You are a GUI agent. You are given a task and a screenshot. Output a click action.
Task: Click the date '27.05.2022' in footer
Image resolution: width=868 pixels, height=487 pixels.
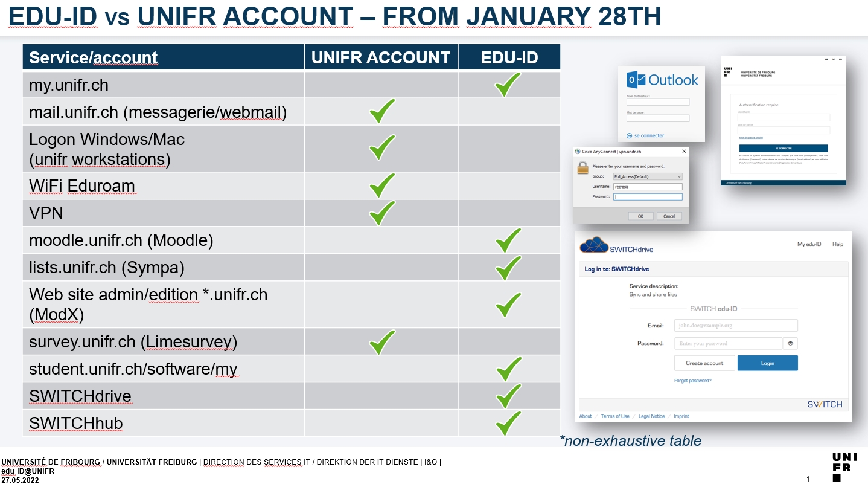20,480
